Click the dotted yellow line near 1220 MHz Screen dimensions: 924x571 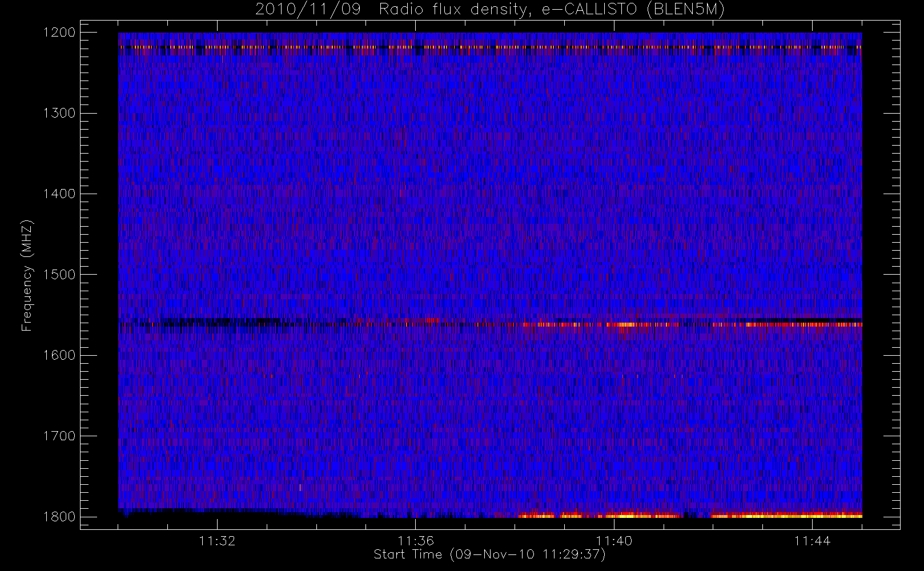490,47
